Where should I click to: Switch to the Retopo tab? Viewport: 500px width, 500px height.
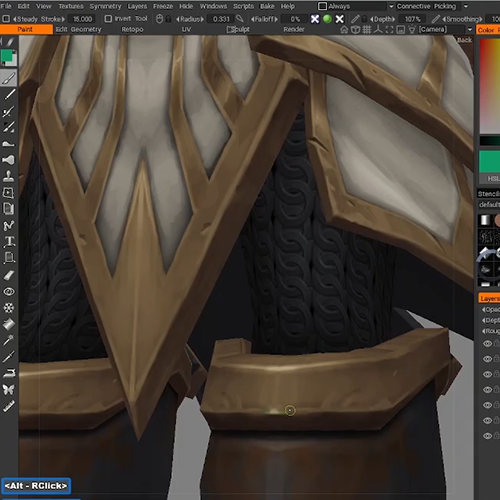pos(132,30)
